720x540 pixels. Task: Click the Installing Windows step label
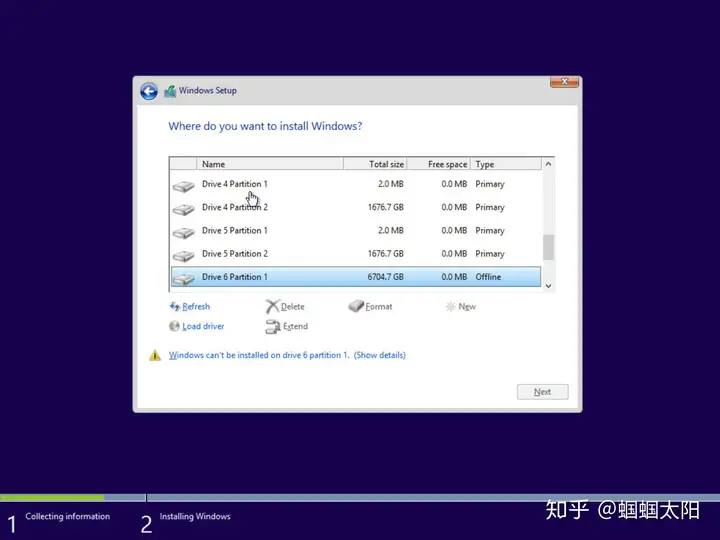(x=195, y=516)
